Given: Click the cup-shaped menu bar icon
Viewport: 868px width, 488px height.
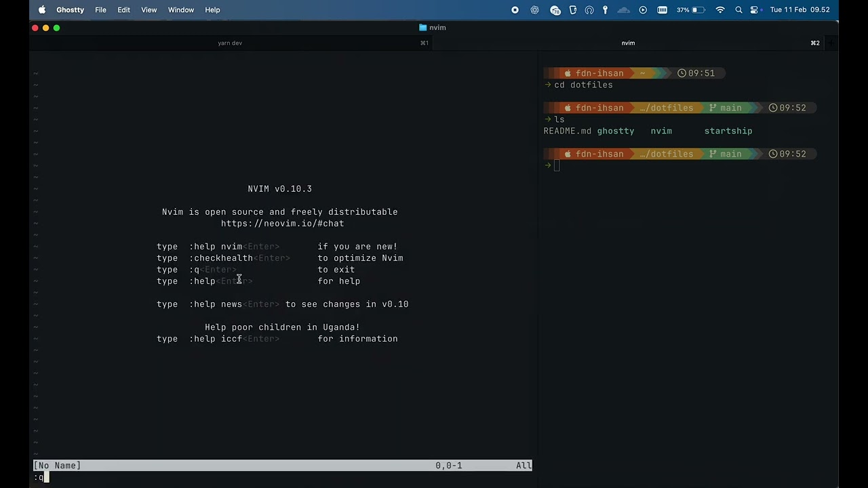Looking at the screenshot, I should (572, 9).
